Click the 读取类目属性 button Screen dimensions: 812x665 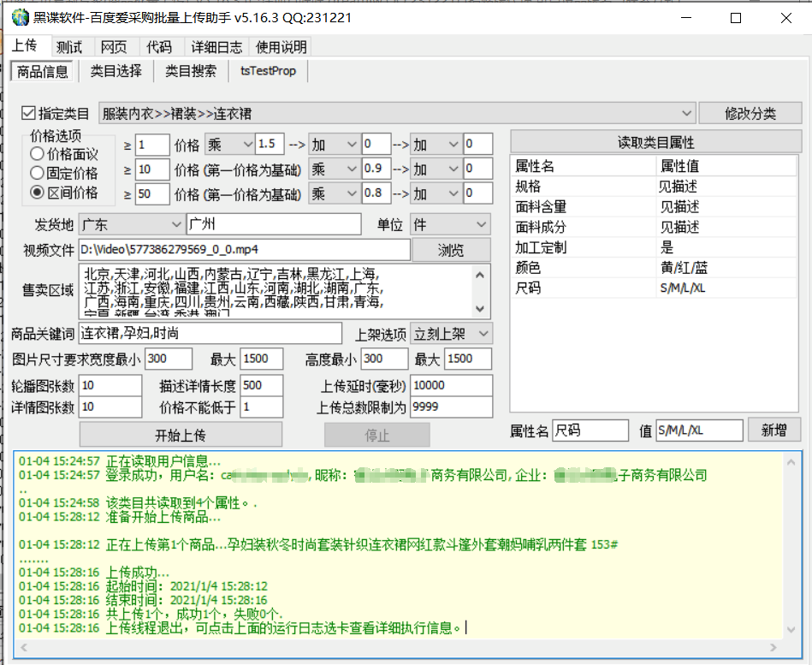pyautogui.click(x=655, y=141)
